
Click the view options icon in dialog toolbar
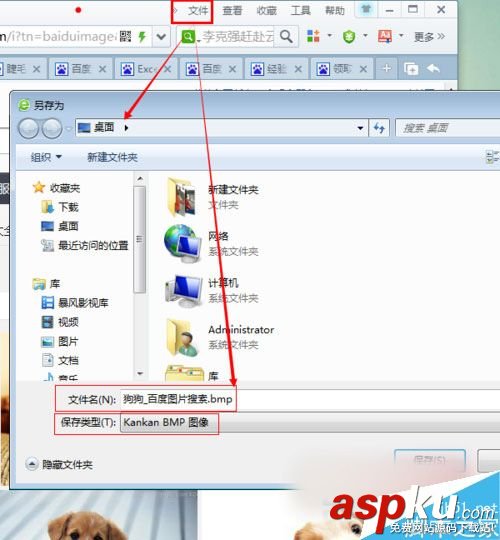(492, 157)
